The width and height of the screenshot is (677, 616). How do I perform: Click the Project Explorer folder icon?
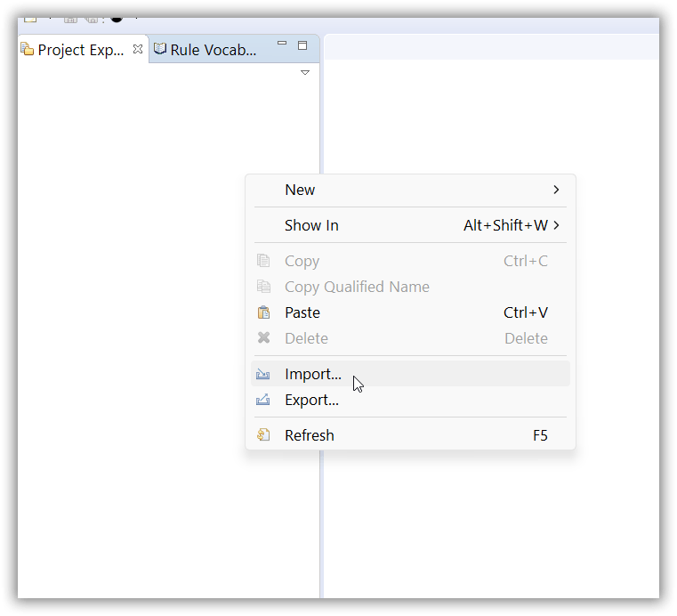coord(28,50)
